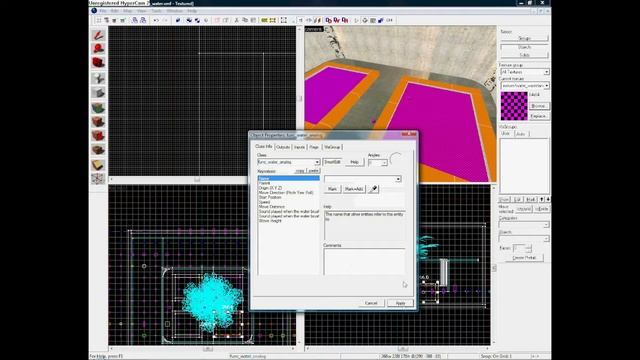640x360 pixels.
Task: Adjust the Faces spinner arrows
Action: point(529,248)
